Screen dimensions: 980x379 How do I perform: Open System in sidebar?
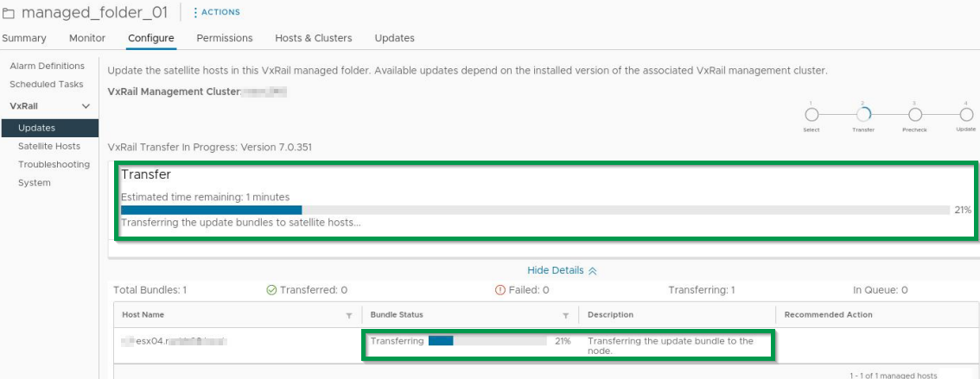[x=35, y=183]
